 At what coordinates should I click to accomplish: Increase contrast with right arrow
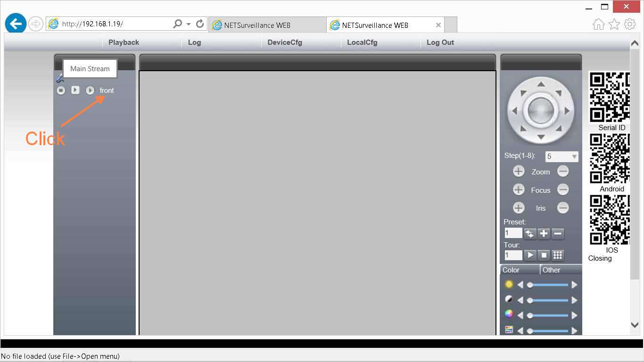point(574,300)
